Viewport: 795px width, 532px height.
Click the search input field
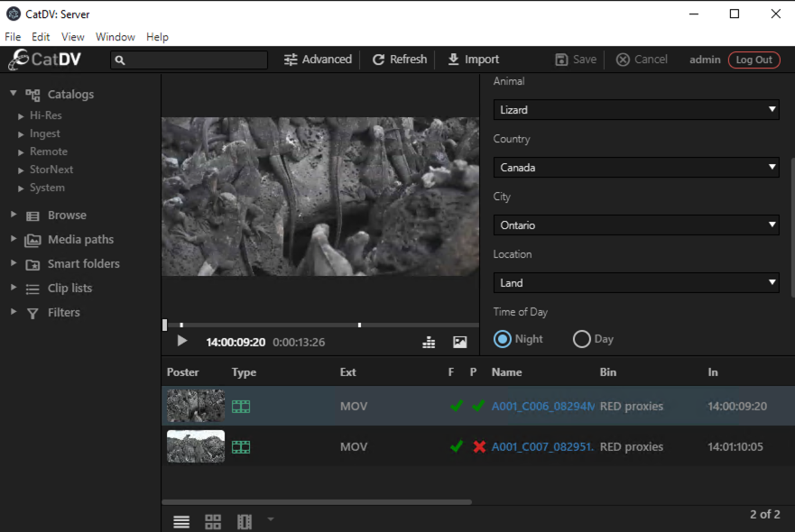pyautogui.click(x=189, y=60)
